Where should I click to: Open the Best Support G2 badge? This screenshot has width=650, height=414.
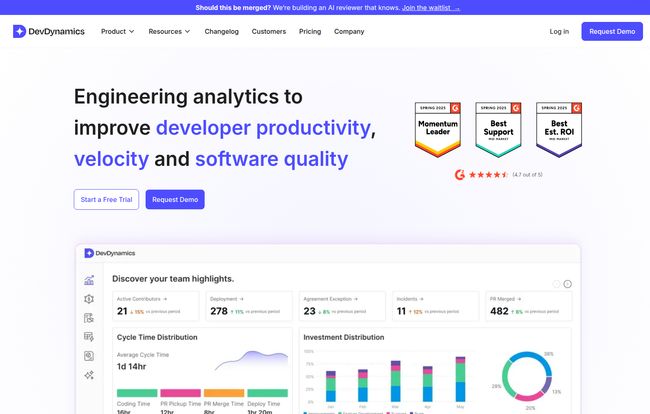coord(498,129)
